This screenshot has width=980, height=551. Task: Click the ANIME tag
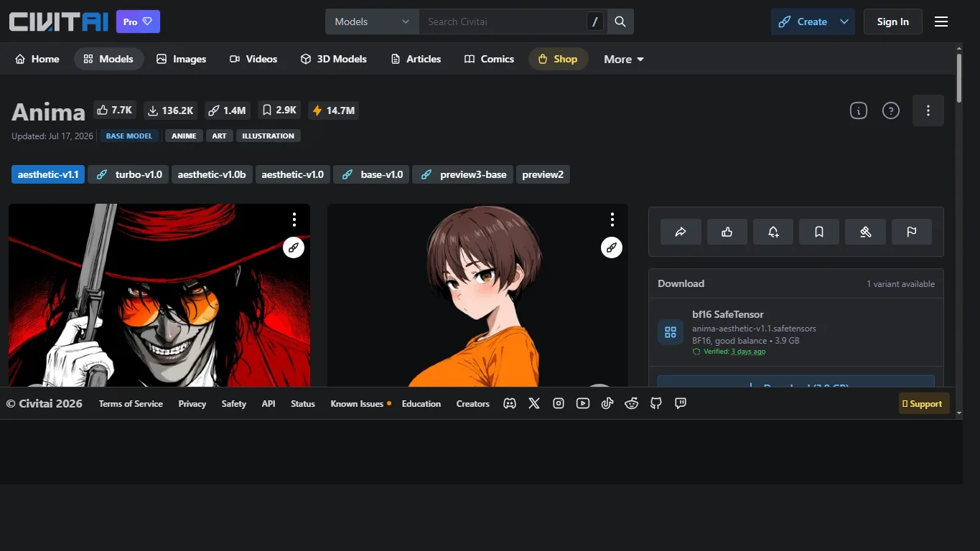(184, 136)
